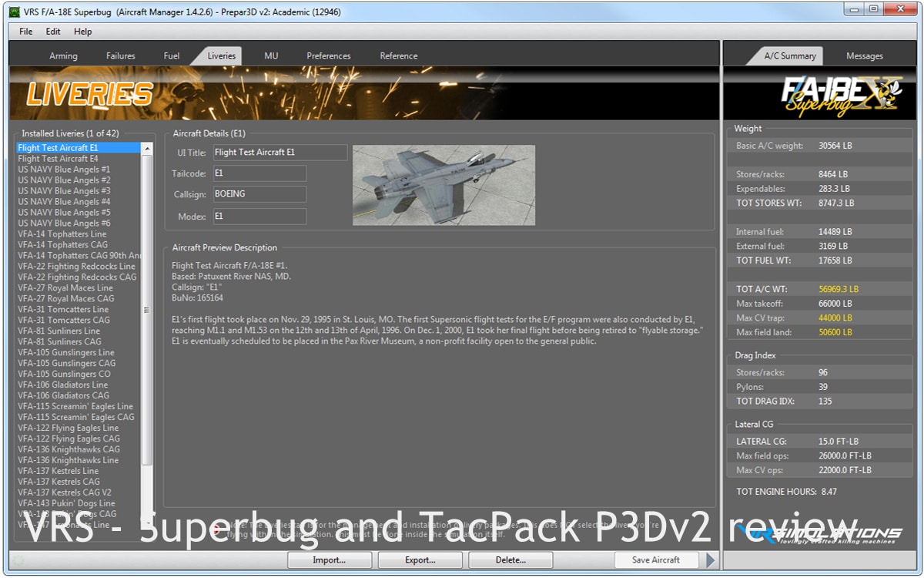Click the livery preview image of the jet
Viewport: 924px width, 578px height.
(444, 185)
